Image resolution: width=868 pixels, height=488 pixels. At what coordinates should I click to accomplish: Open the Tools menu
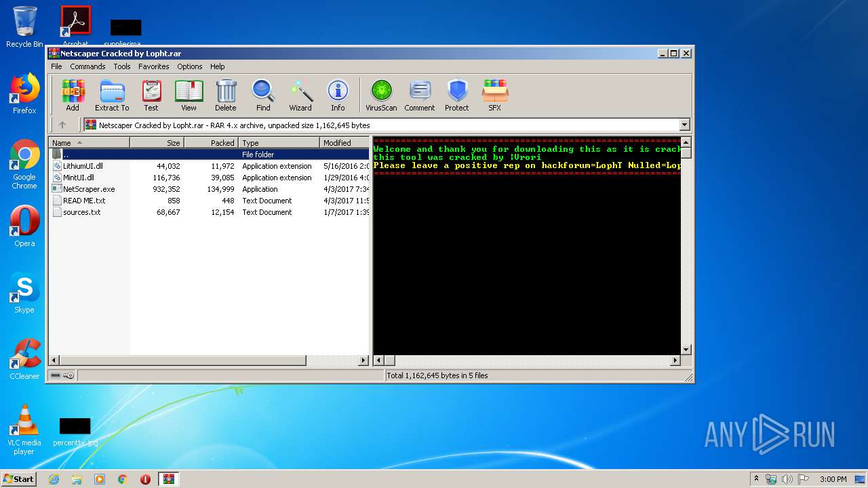pyautogui.click(x=122, y=66)
